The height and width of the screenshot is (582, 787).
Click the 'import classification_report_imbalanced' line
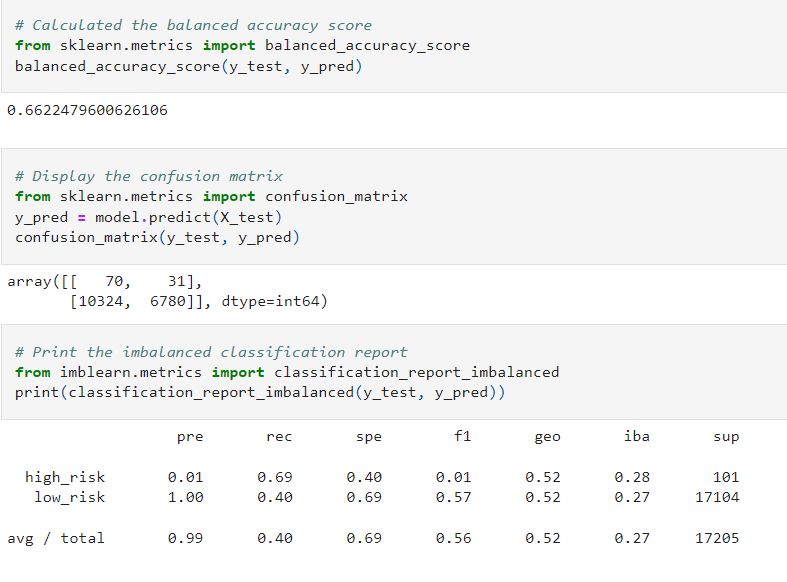287,372
